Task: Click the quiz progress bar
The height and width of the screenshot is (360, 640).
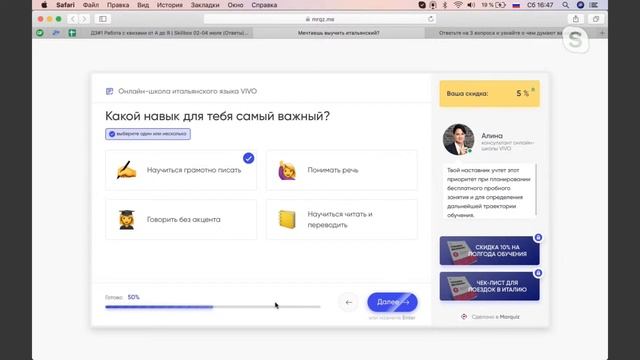Action: (x=213, y=307)
